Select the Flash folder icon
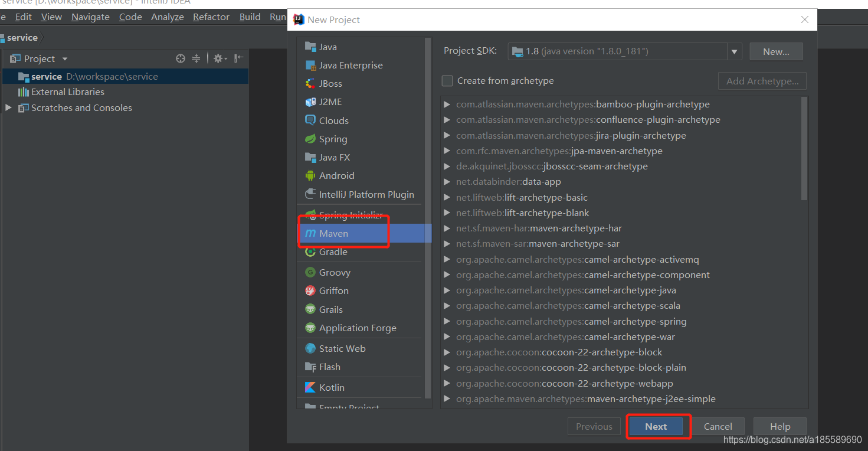Viewport: 868px width, 451px height. pos(310,367)
